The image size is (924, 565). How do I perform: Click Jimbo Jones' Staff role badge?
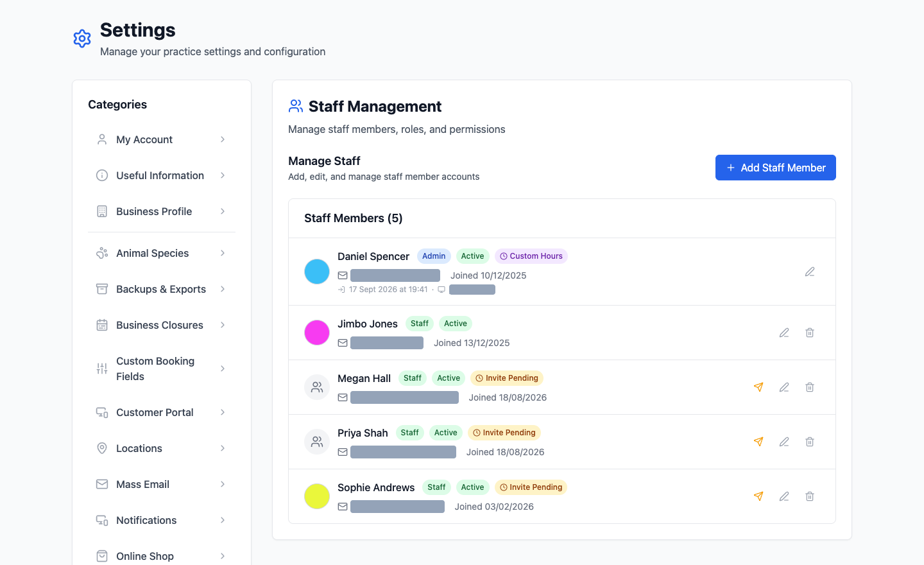[x=420, y=324]
